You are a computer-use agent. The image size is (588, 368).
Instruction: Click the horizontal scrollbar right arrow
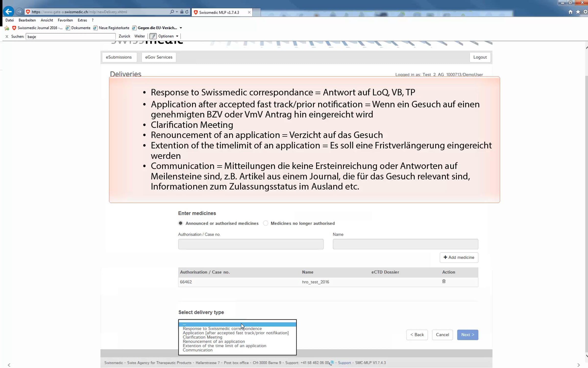coord(578,365)
